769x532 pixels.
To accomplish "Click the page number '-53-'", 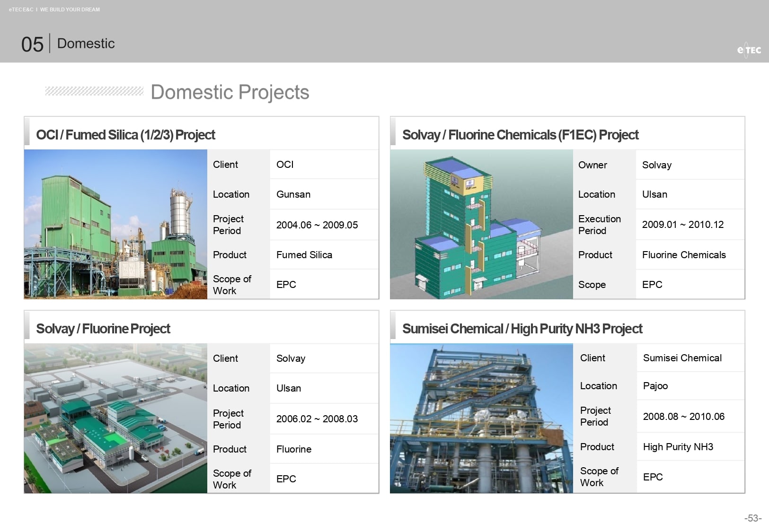I will (753, 518).
